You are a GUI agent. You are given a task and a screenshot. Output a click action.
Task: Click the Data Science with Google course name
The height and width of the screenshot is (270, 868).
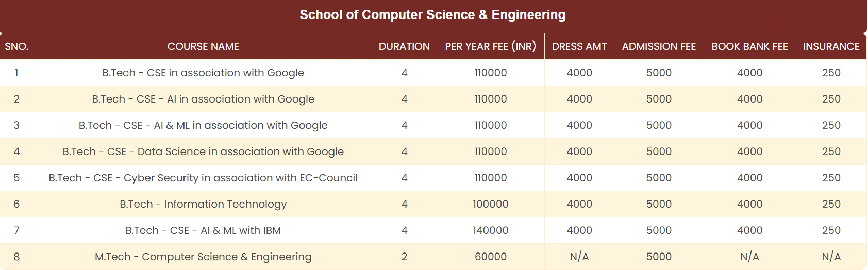203,151
